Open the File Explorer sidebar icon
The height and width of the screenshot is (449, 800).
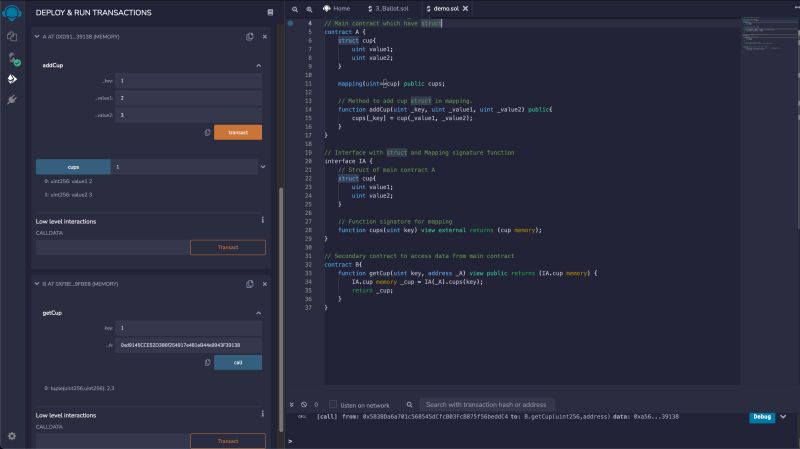coord(12,37)
